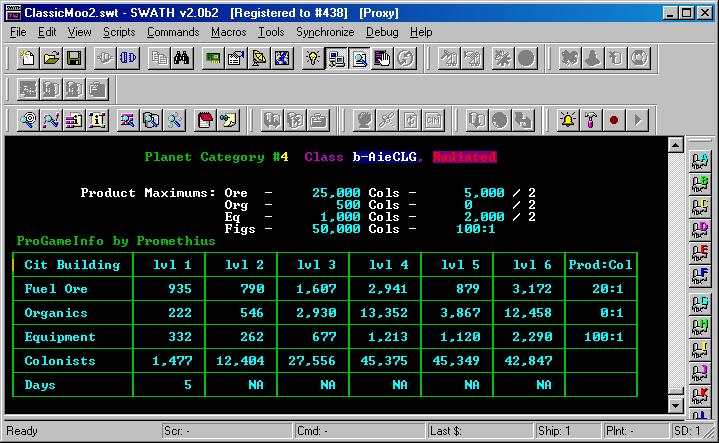Toggle the hand-over-window toolbar button
This screenshot has width=719, height=443.
381,59
